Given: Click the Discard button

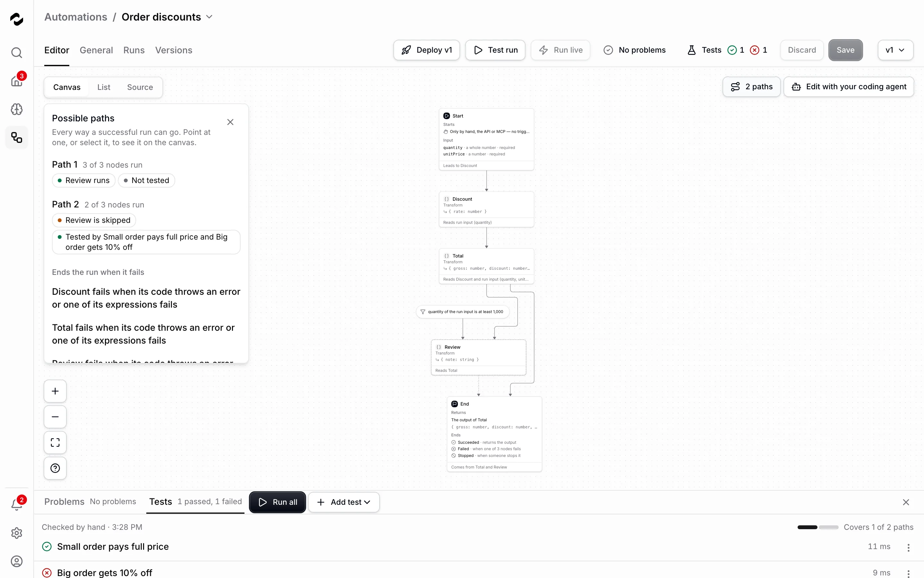Looking at the screenshot, I should pos(802,50).
